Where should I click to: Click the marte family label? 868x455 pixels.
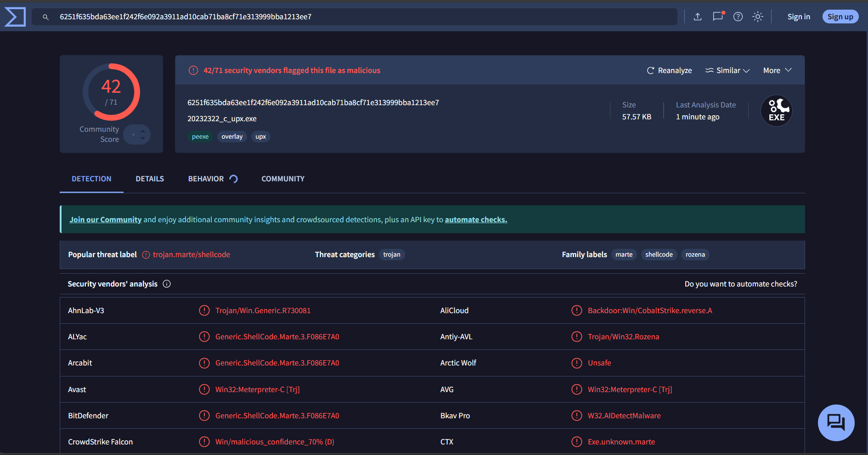click(624, 254)
